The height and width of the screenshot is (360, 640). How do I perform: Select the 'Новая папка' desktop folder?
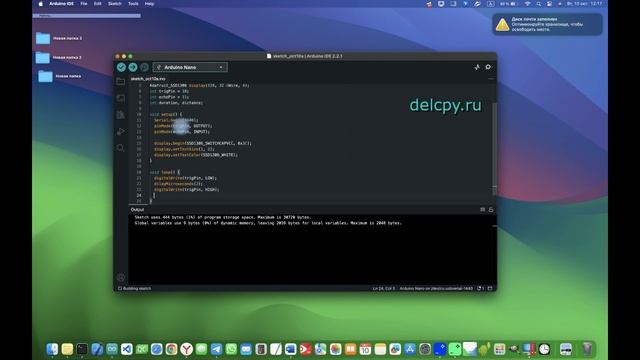(x=60, y=76)
